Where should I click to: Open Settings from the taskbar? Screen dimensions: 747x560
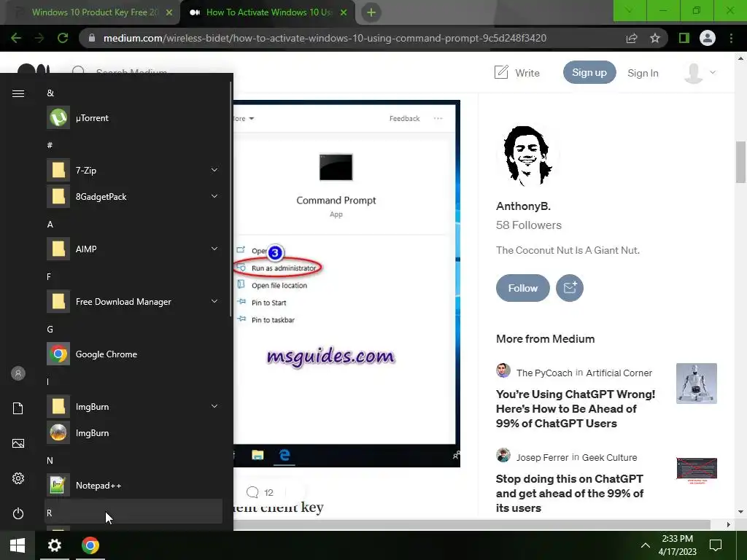[x=54, y=545]
